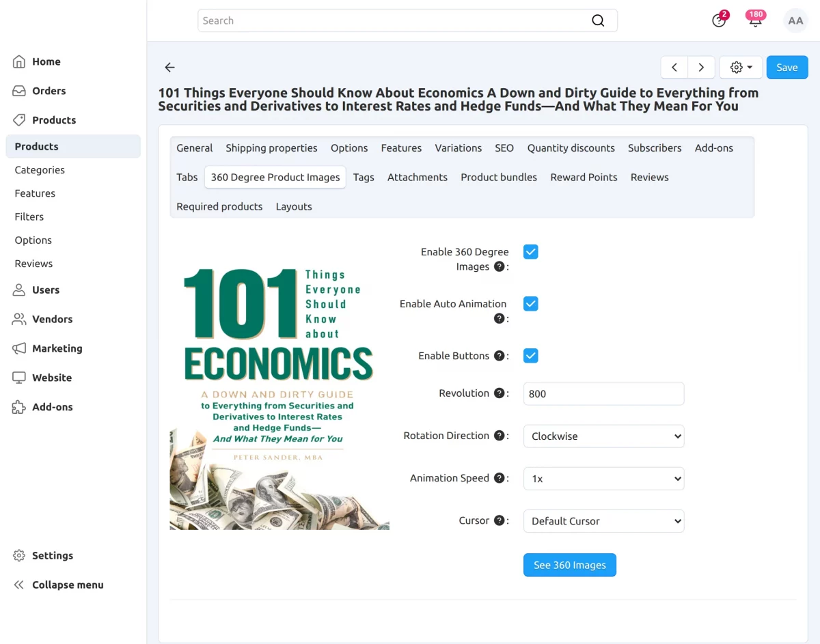Open the Rotation Direction dropdown
Screen dimensions: 820x644
coord(603,436)
